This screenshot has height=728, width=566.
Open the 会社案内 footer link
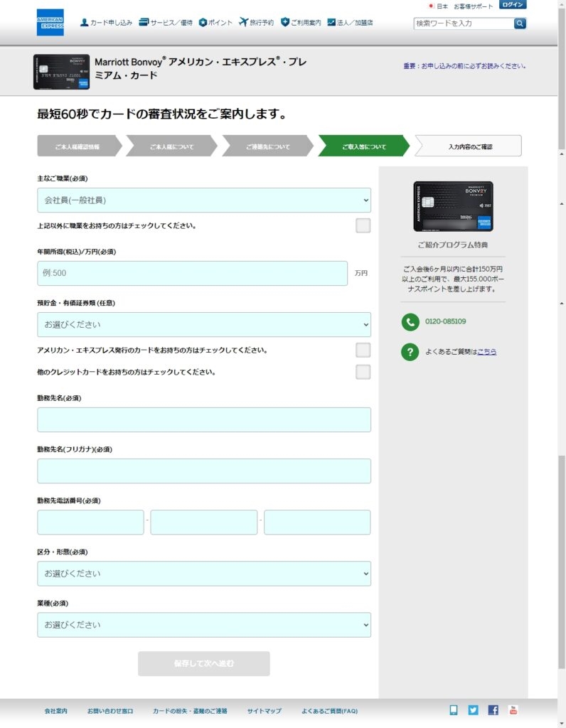point(55,711)
